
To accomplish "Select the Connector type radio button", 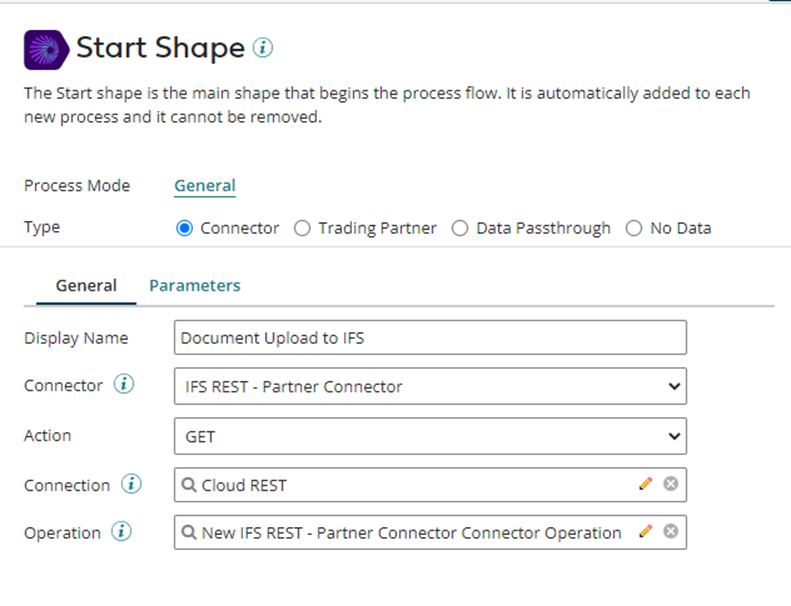I will pos(185,228).
